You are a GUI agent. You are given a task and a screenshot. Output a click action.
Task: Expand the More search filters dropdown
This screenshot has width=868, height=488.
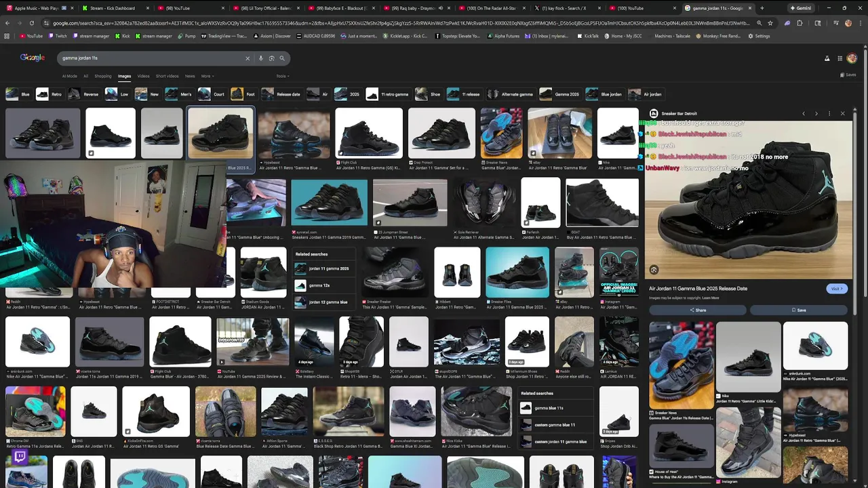point(208,76)
